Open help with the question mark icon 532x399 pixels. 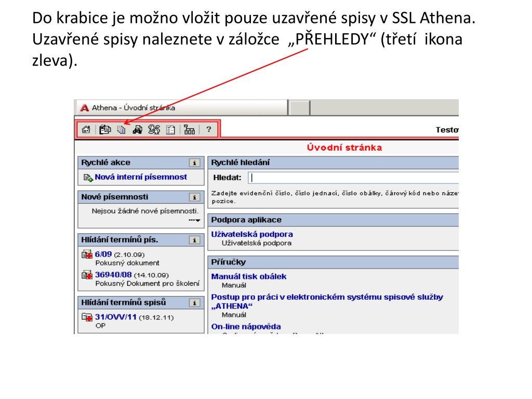209,129
